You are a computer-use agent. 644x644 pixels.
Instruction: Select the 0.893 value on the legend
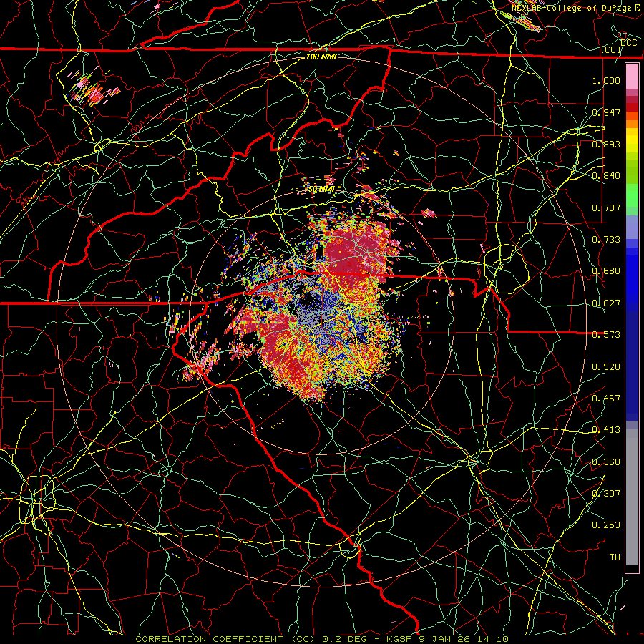tap(606, 144)
